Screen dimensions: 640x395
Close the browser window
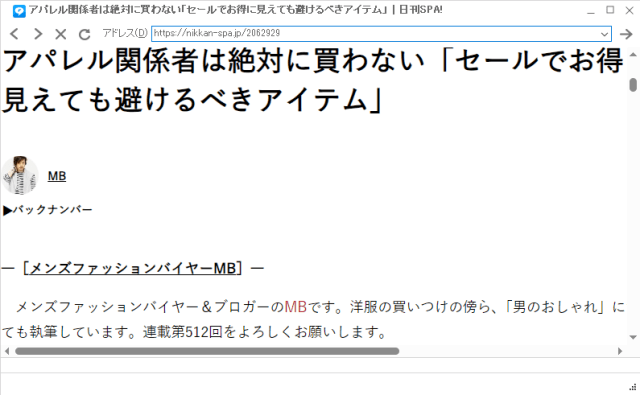(629, 10)
